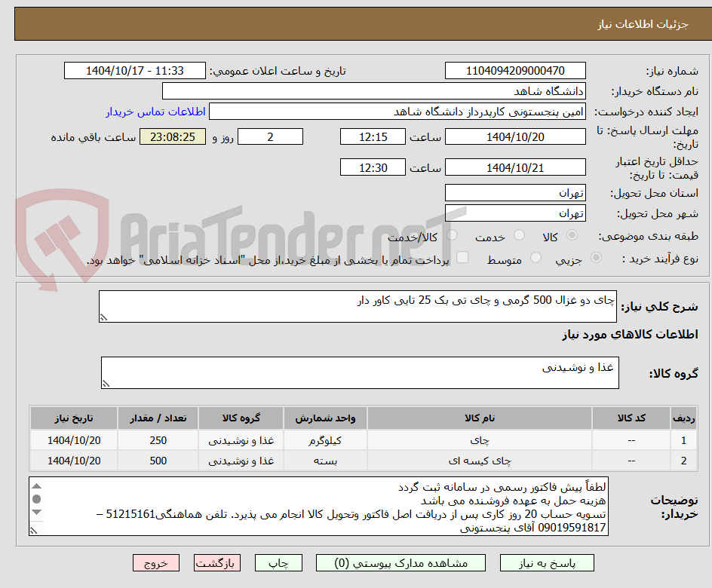This screenshot has width=712, height=588.
Task: Click the کد کالا column header
Action: coord(631,418)
